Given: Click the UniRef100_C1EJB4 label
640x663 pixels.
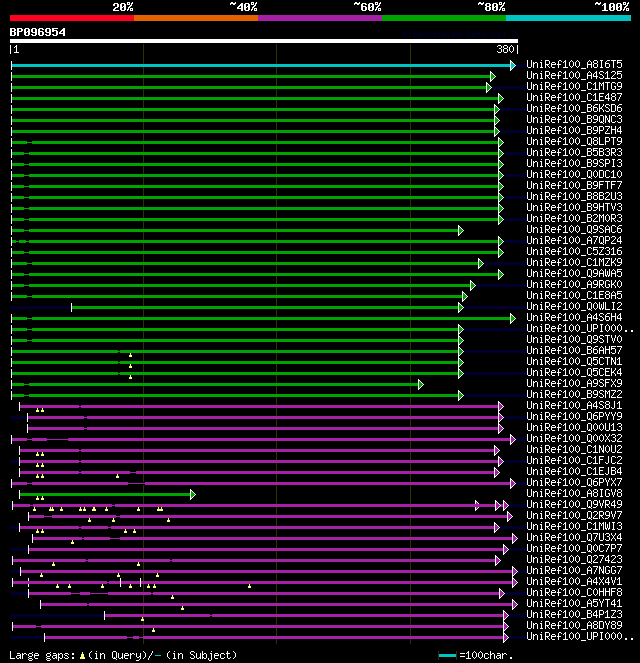Looking at the screenshot, I should 574,471.
